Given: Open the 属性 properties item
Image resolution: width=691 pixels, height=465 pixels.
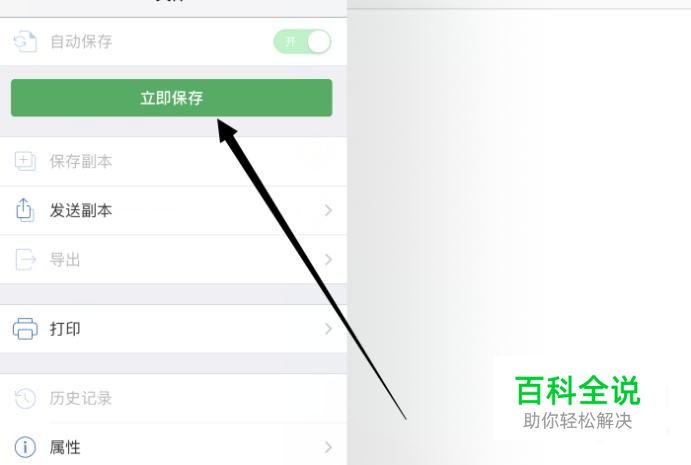Looking at the screenshot, I should (173, 447).
